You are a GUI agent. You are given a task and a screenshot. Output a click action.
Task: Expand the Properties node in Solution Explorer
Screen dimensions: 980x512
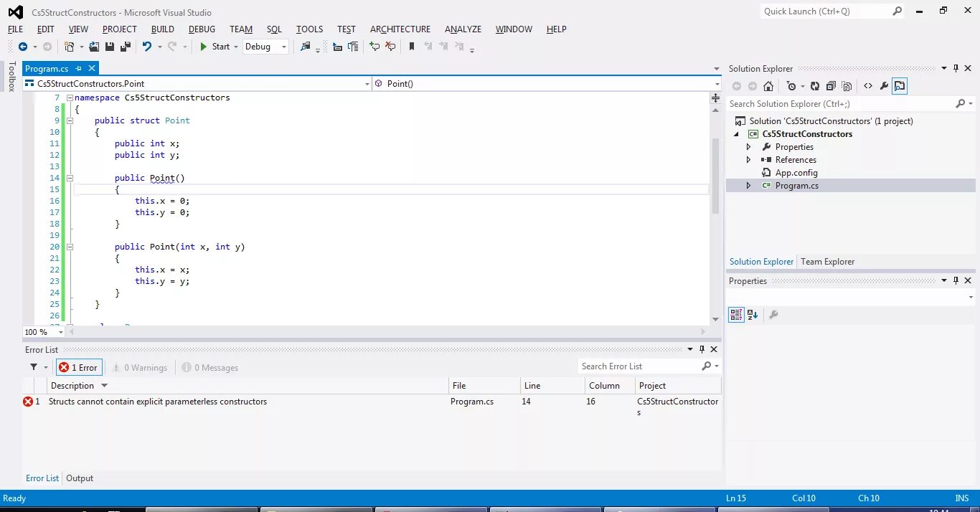(x=749, y=147)
